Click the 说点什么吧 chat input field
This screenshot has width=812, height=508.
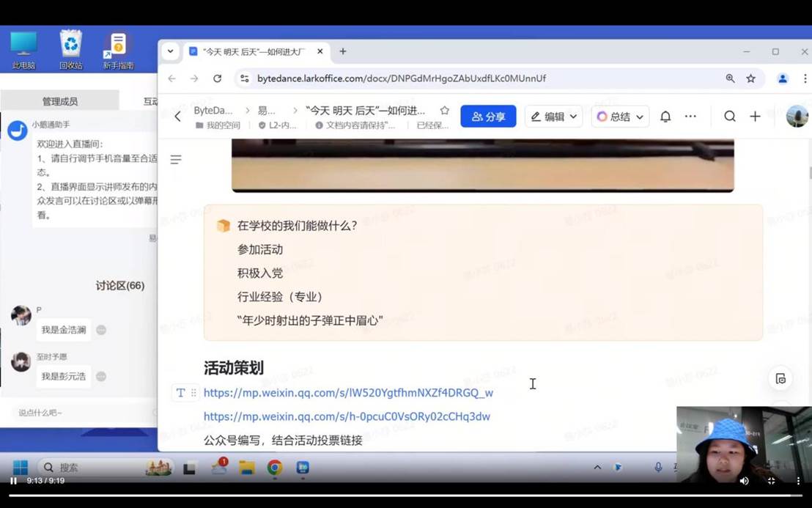[81, 413]
